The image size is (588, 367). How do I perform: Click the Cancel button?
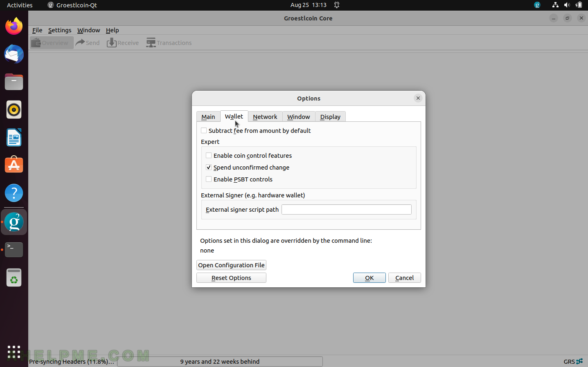[404, 278]
